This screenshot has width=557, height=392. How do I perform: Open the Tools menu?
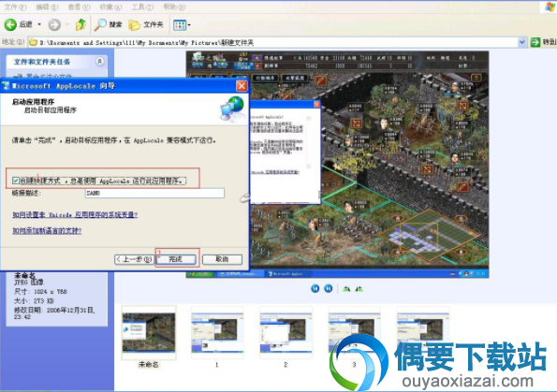pos(142,7)
